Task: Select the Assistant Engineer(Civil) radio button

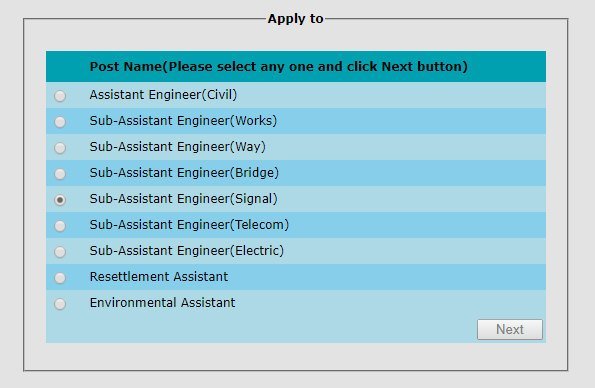Action: pyautogui.click(x=60, y=96)
